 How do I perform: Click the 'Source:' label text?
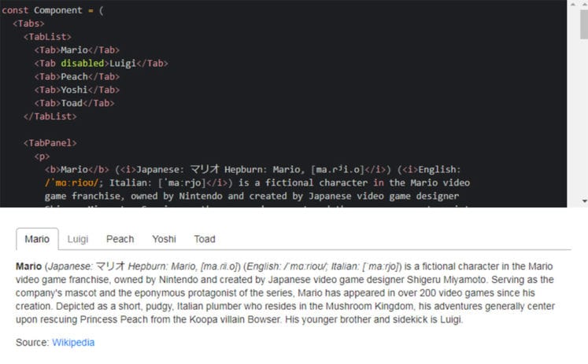point(32,343)
